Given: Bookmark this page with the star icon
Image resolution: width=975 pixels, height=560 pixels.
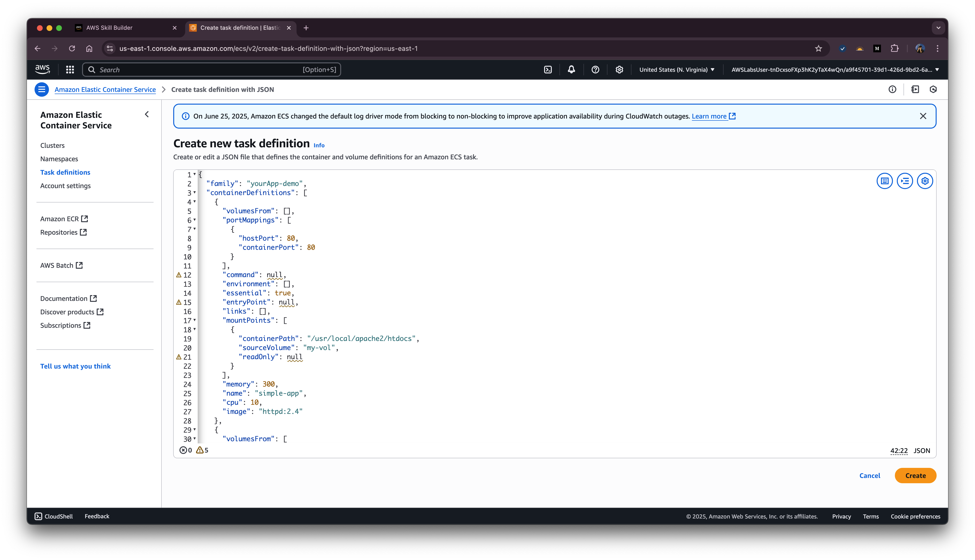Looking at the screenshot, I should 819,48.
